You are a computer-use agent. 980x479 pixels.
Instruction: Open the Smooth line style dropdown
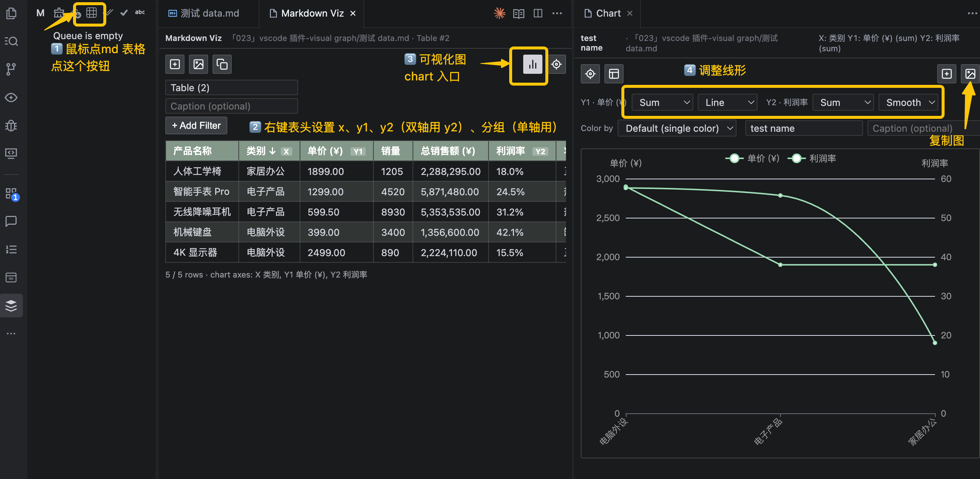pyautogui.click(x=908, y=102)
